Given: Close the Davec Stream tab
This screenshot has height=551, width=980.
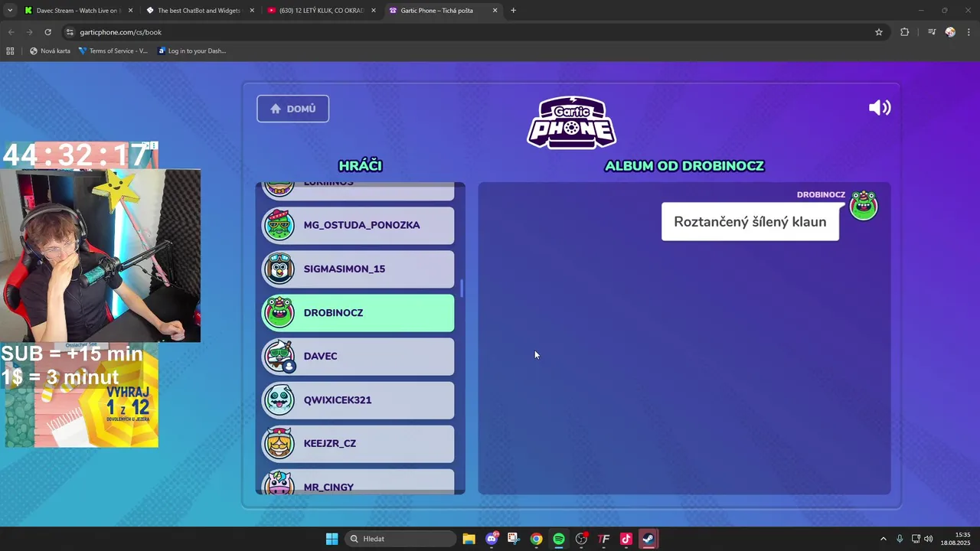Looking at the screenshot, I should 130,11.
